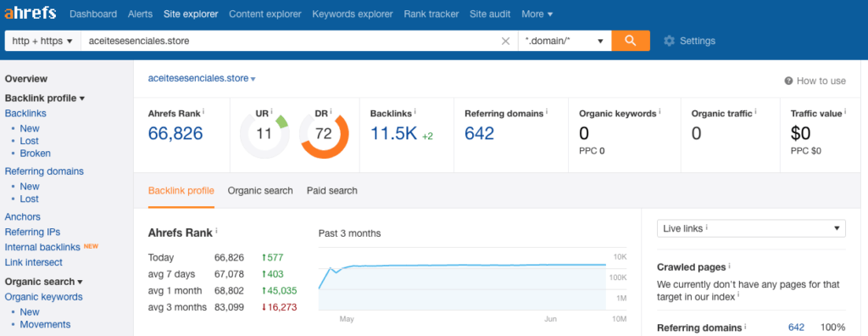Click the info icon beside Traffic value
Screen dimensions: 868x336
[x=847, y=111]
